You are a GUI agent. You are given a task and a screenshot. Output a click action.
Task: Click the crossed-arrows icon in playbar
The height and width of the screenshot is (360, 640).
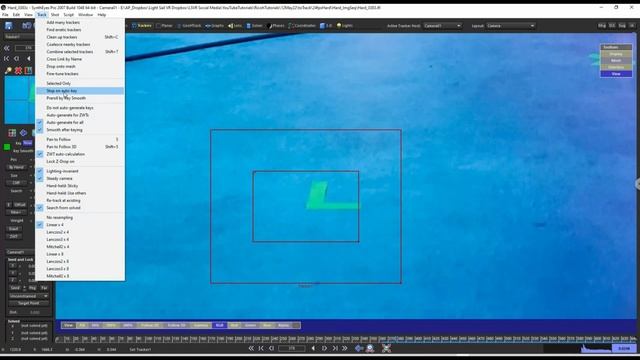pyautogui.click(x=386, y=348)
